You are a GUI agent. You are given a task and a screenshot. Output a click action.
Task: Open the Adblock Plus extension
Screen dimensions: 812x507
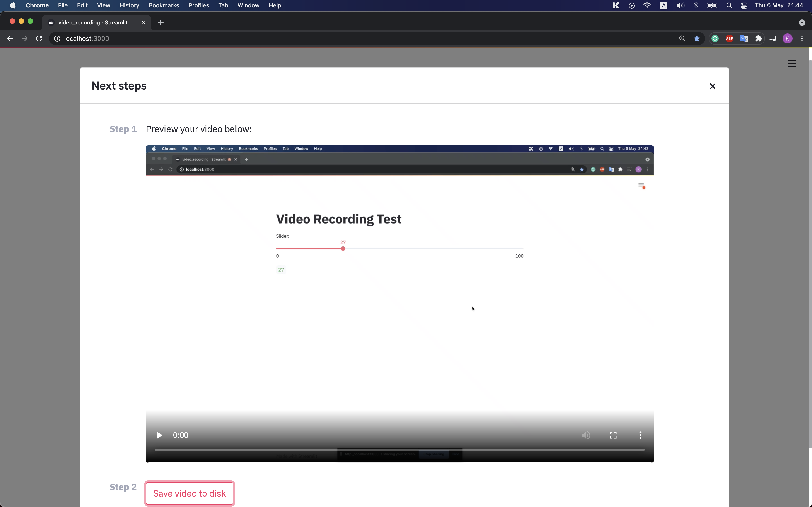[x=730, y=38]
